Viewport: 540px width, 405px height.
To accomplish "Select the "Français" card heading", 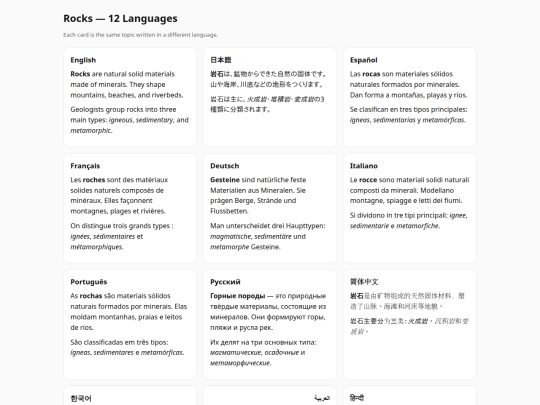I will pyautogui.click(x=85, y=166).
